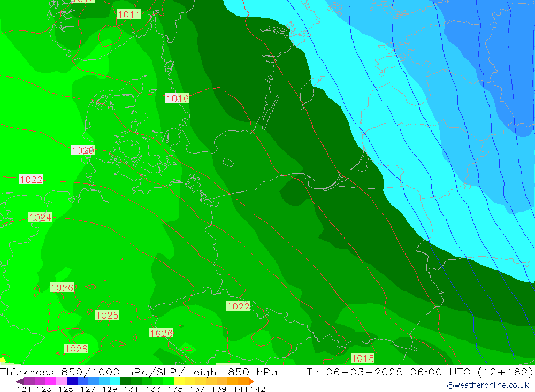Click the 121 legend value
Image resolution: width=535 pixels, height=392 pixels.
[24, 389]
